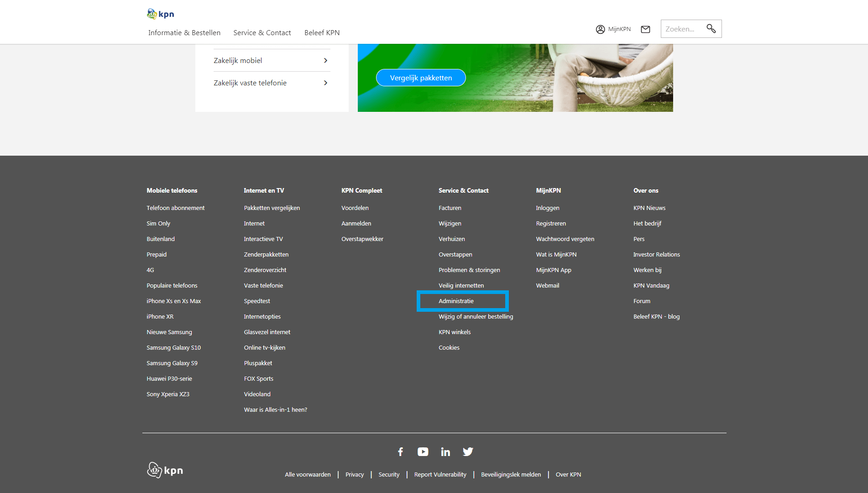Viewport: 868px width, 493px height.
Task: Open the Zenderoverzicht link
Action: pyautogui.click(x=265, y=270)
